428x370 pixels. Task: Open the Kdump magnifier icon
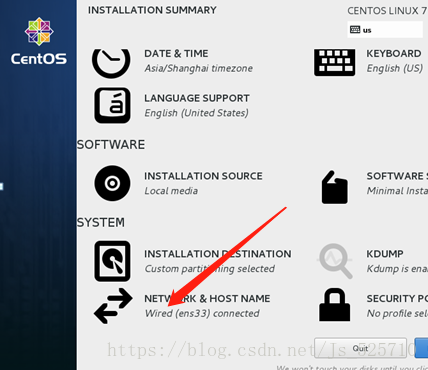click(335, 261)
